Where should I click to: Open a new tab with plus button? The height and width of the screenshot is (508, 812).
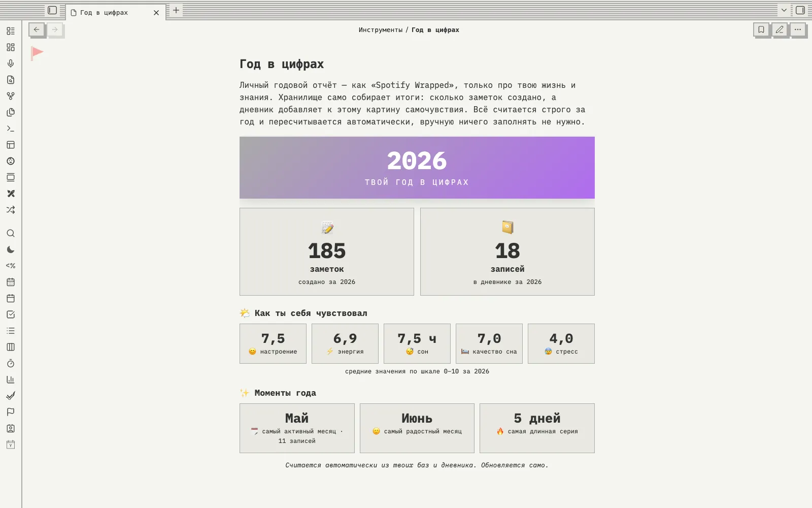176,10
